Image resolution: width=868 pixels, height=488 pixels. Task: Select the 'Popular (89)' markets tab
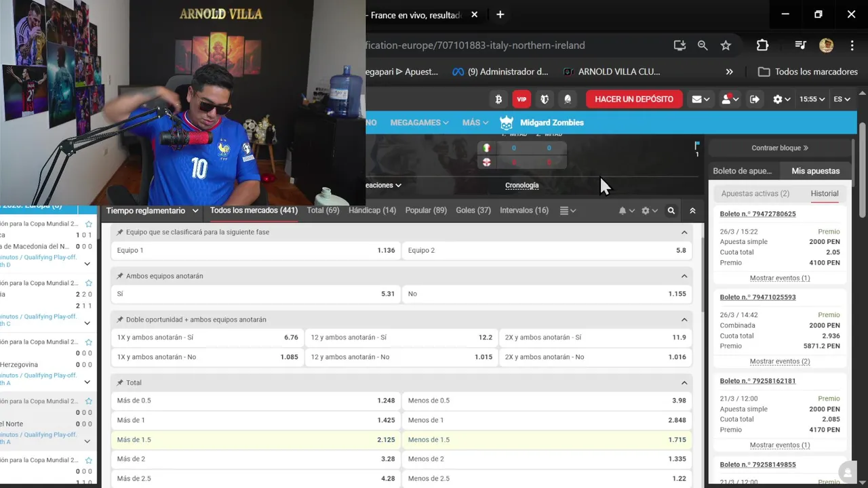[x=426, y=211]
